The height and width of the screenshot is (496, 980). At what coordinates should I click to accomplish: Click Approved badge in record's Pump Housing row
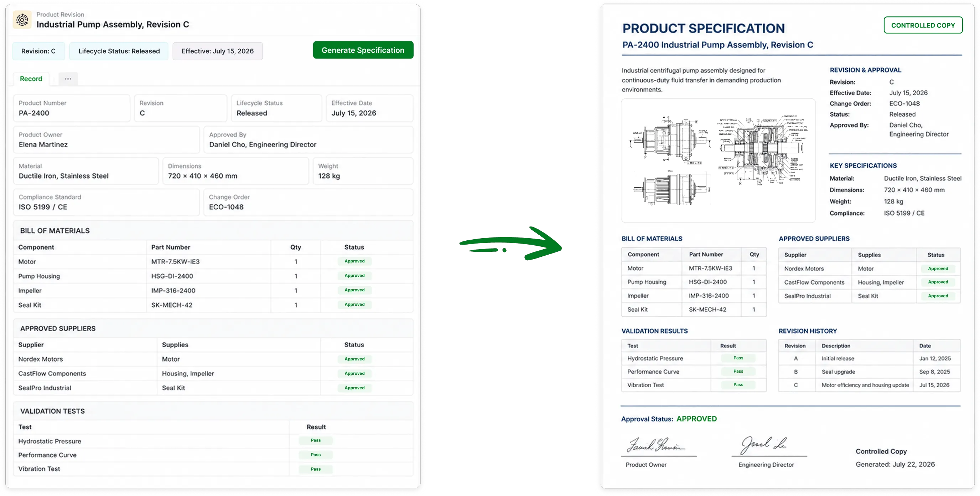click(x=354, y=276)
